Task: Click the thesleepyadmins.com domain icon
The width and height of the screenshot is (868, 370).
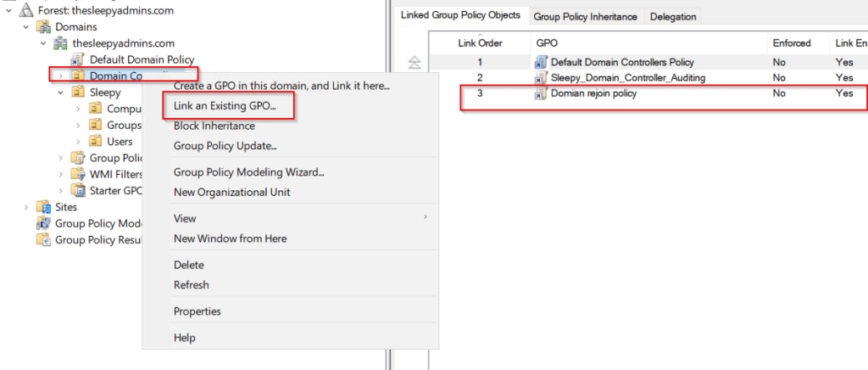Action: [x=61, y=43]
